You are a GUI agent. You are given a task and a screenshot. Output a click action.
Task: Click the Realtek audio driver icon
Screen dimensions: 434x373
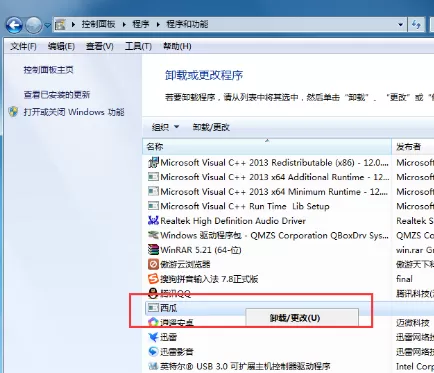click(153, 220)
